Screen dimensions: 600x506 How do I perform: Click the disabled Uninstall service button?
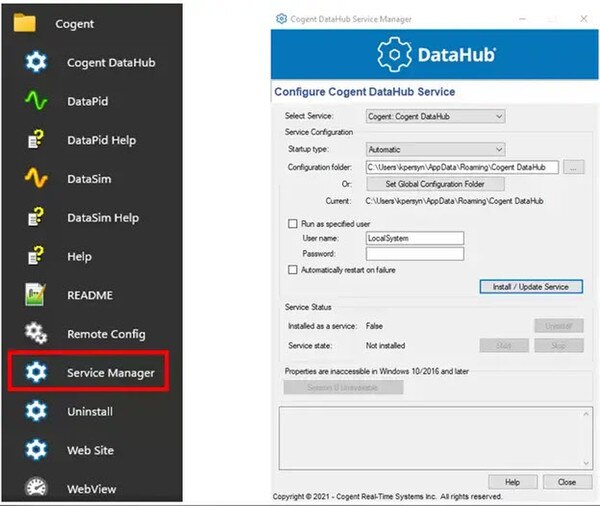coord(559,326)
